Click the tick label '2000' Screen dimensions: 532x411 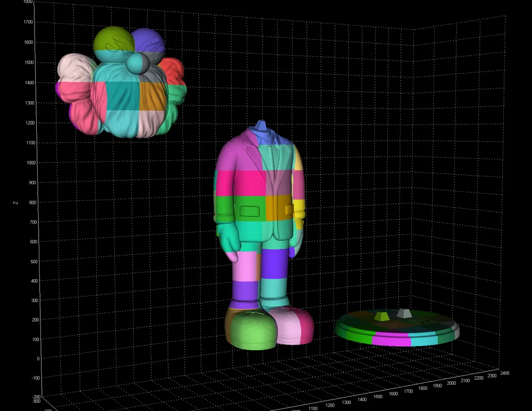click(x=451, y=383)
